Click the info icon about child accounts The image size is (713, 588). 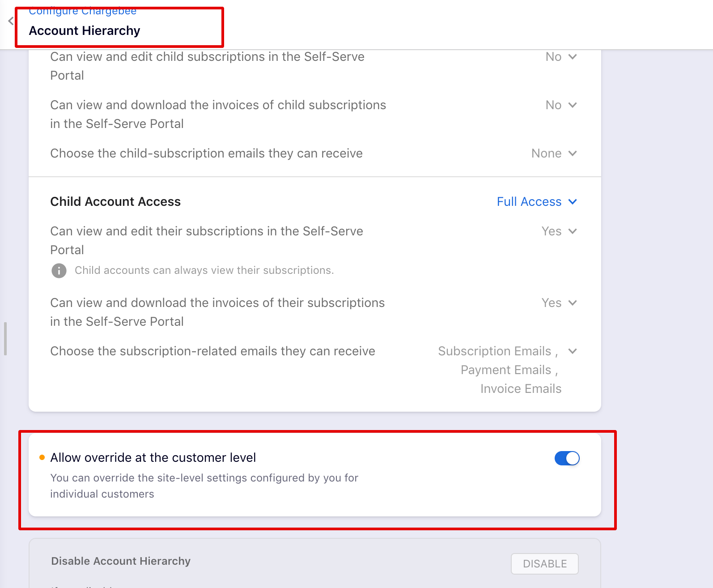pyautogui.click(x=59, y=271)
